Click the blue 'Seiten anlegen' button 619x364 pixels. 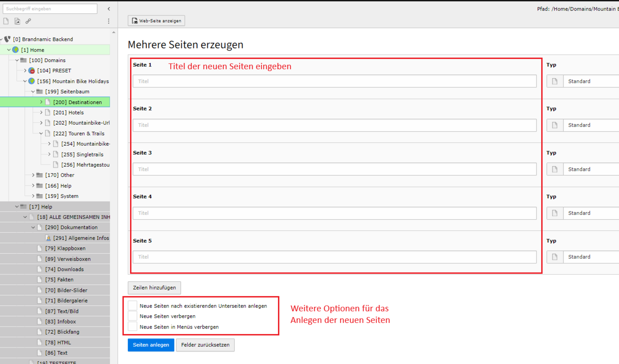click(151, 345)
